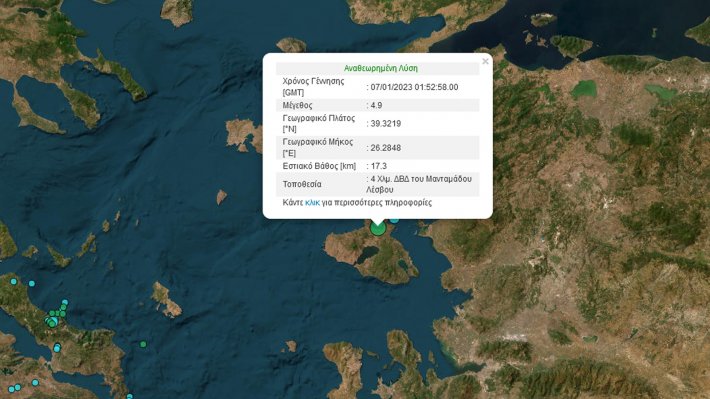
Task: Click the origin time value '07/01/2023 01:52:58.00'
Action: click(414, 87)
